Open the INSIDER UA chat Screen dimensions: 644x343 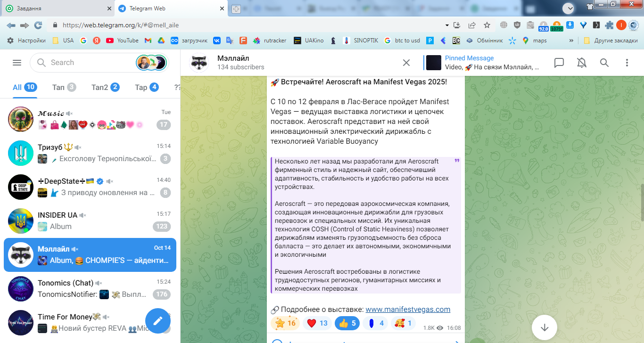coord(90,221)
